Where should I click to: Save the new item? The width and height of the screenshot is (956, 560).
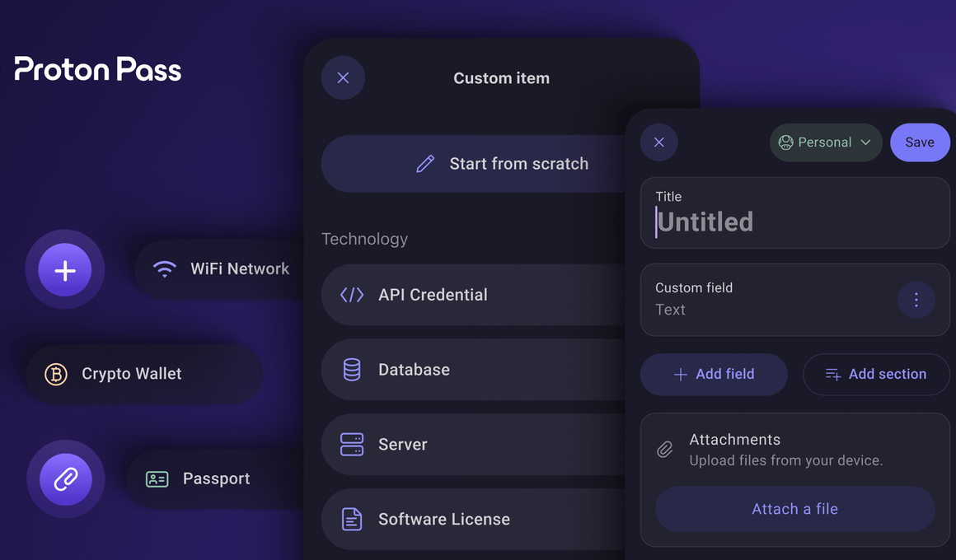(x=920, y=142)
